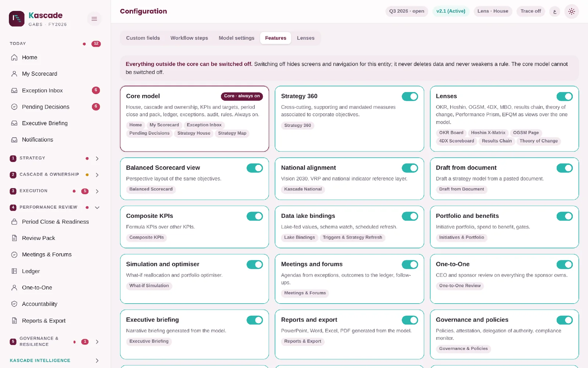Switch to the Custom fields tab
This screenshot has width=588, height=368.
pos(143,38)
